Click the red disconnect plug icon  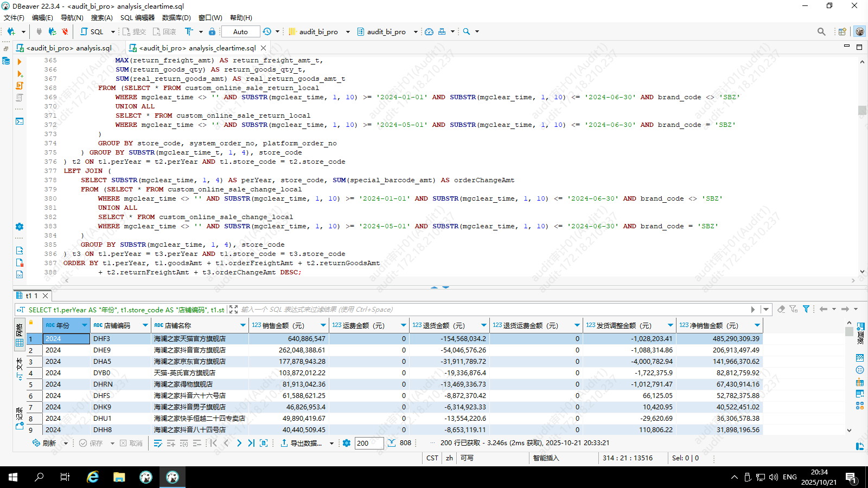65,31
